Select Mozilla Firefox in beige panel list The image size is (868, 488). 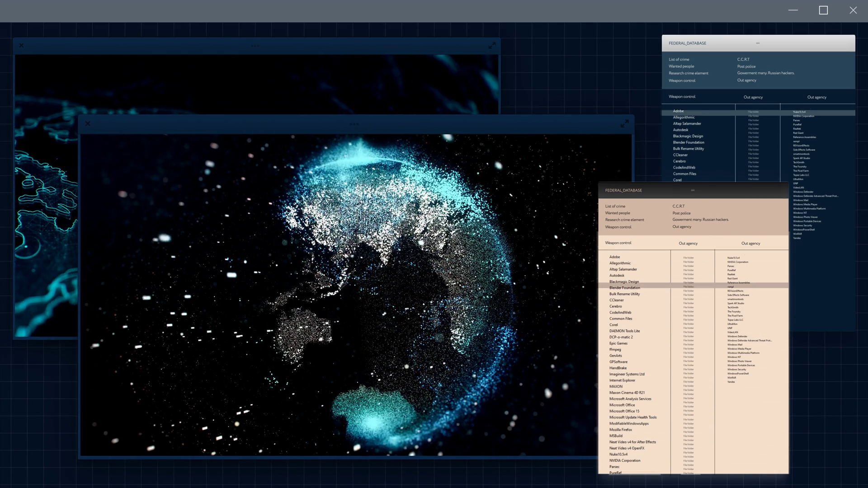coord(620,430)
